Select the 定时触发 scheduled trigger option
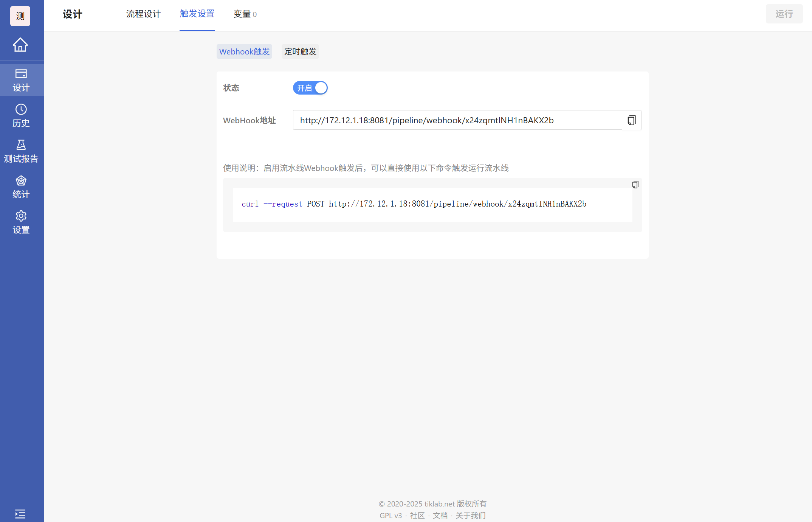The image size is (812, 522). click(300, 51)
